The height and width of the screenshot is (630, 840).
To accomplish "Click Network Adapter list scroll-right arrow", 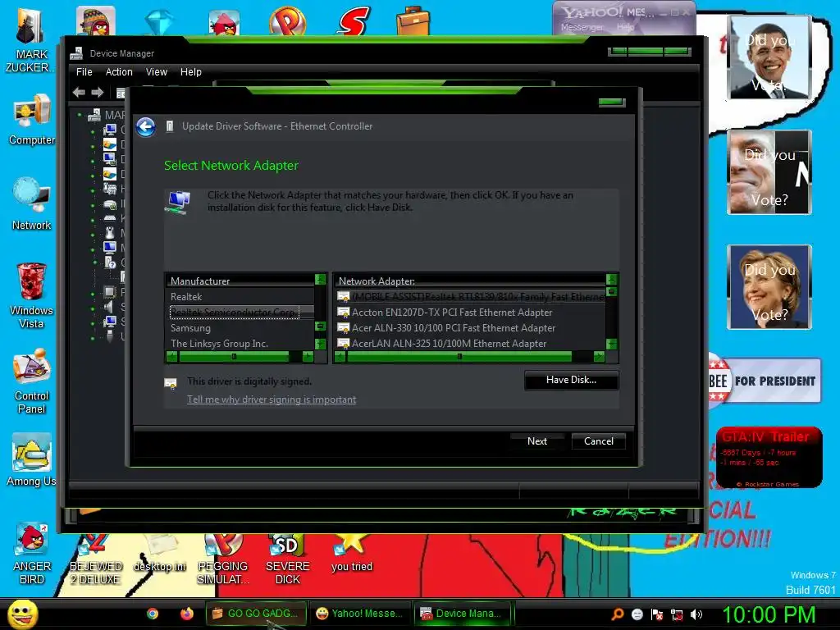I will [x=599, y=356].
